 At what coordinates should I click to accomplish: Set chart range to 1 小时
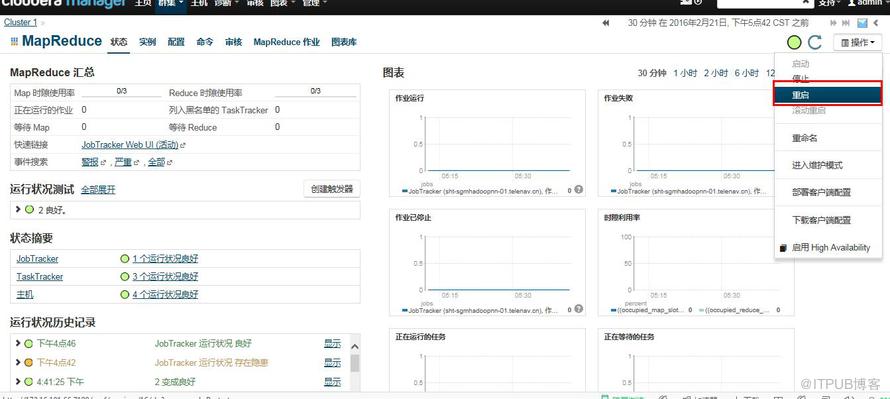685,73
